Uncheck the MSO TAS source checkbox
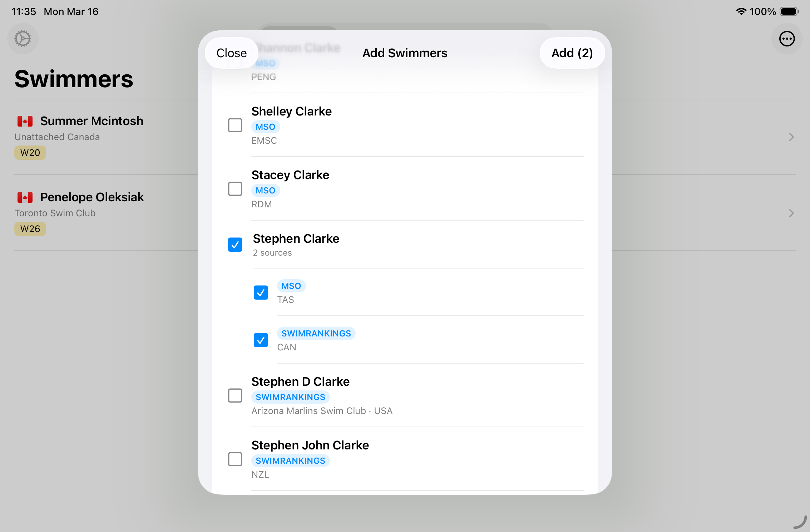This screenshot has height=532, width=810. pyautogui.click(x=261, y=292)
